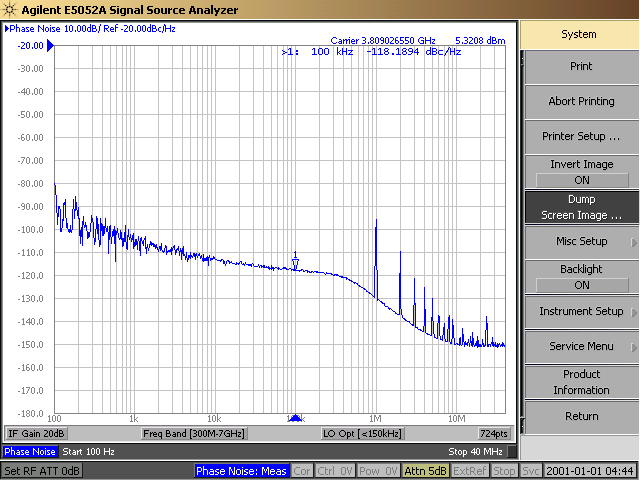
Task: Click the Return softkey
Action: coord(582,417)
